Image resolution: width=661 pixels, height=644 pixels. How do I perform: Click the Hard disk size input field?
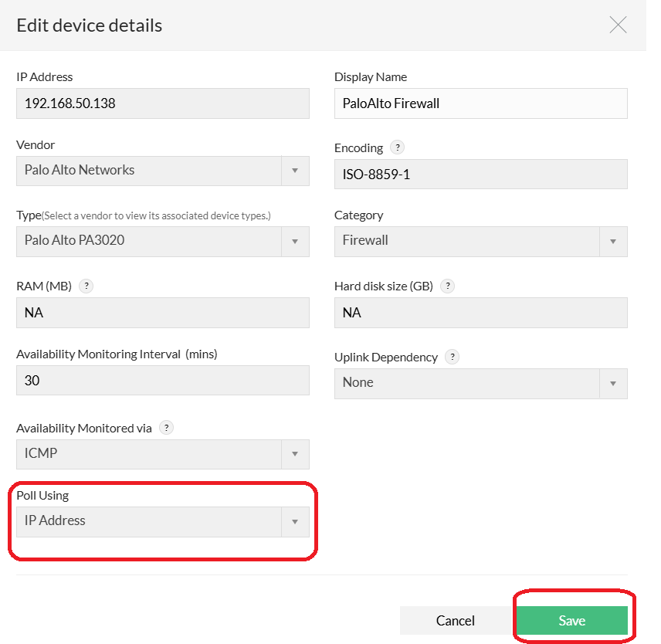tap(480, 313)
